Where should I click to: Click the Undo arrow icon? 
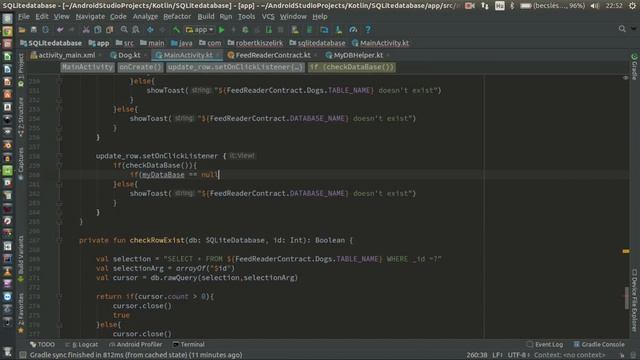coord(60,30)
